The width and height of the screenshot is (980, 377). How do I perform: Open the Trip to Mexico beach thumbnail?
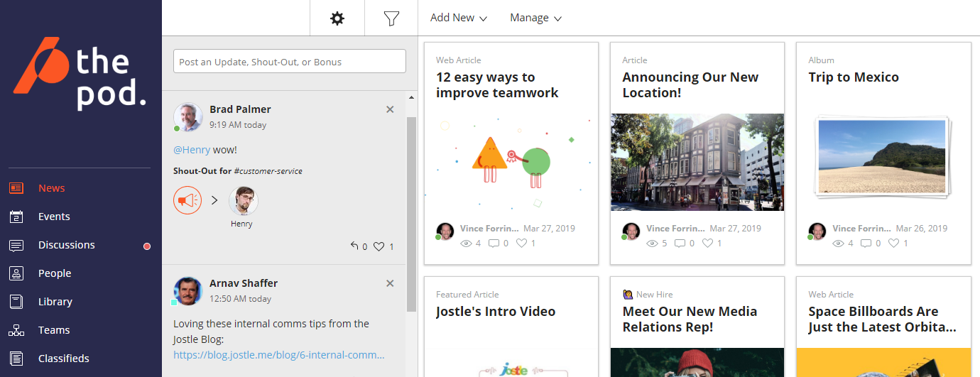pos(881,158)
